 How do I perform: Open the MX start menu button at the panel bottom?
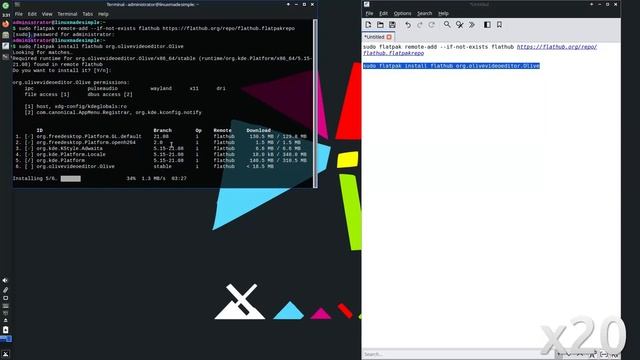pyautogui.click(x=5, y=354)
